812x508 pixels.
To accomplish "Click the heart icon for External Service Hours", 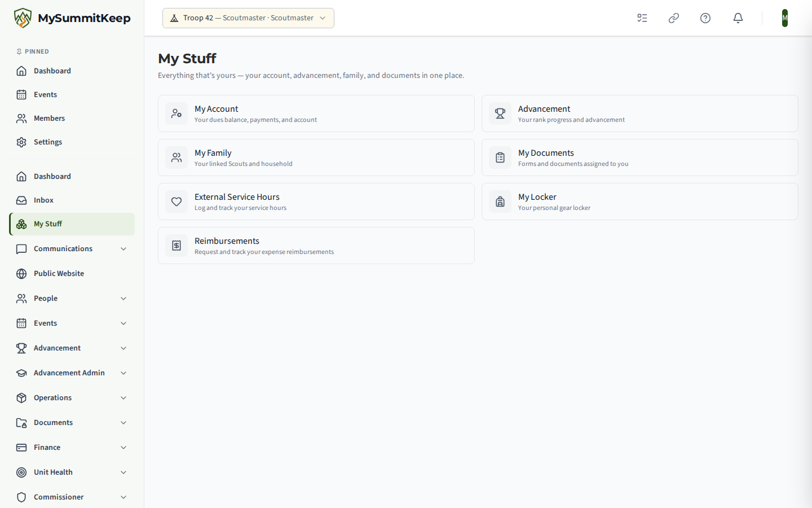I will (176, 202).
